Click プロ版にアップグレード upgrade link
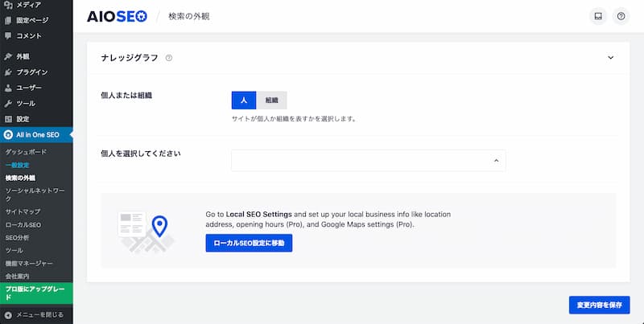 [36, 293]
